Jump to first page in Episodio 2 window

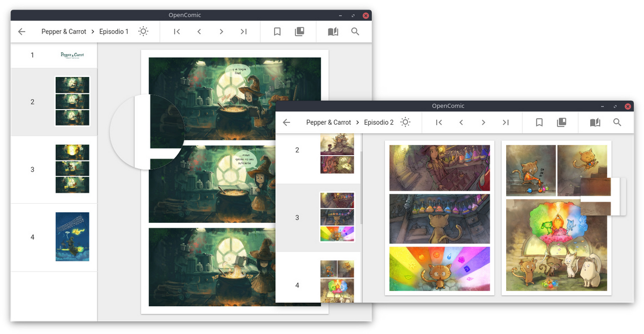point(439,122)
